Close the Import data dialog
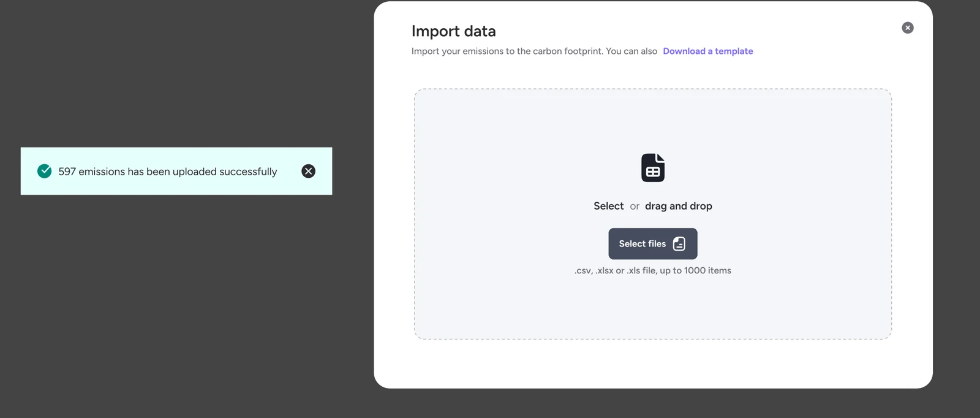Image resolution: width=980 pixels, height=418 pixels. click(x=908, y=28)
